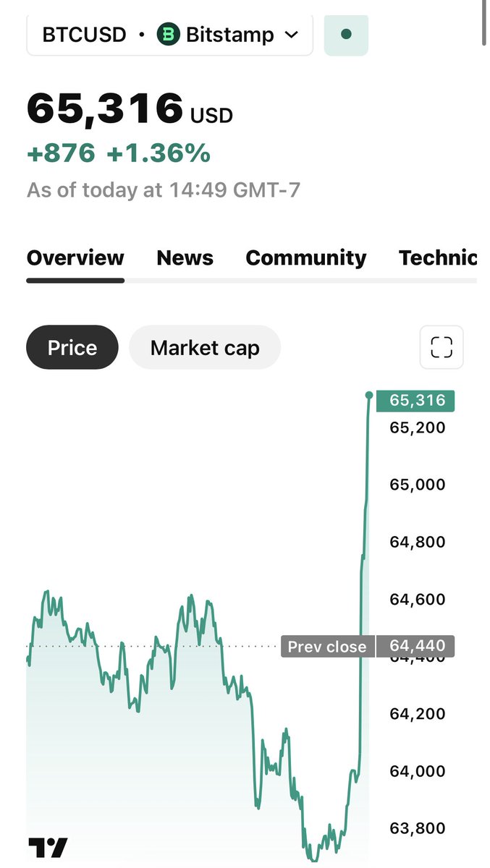Viewport: 490px width, 868px height.
Task: Toggle chart to Price view
Action: coord(72,347)
